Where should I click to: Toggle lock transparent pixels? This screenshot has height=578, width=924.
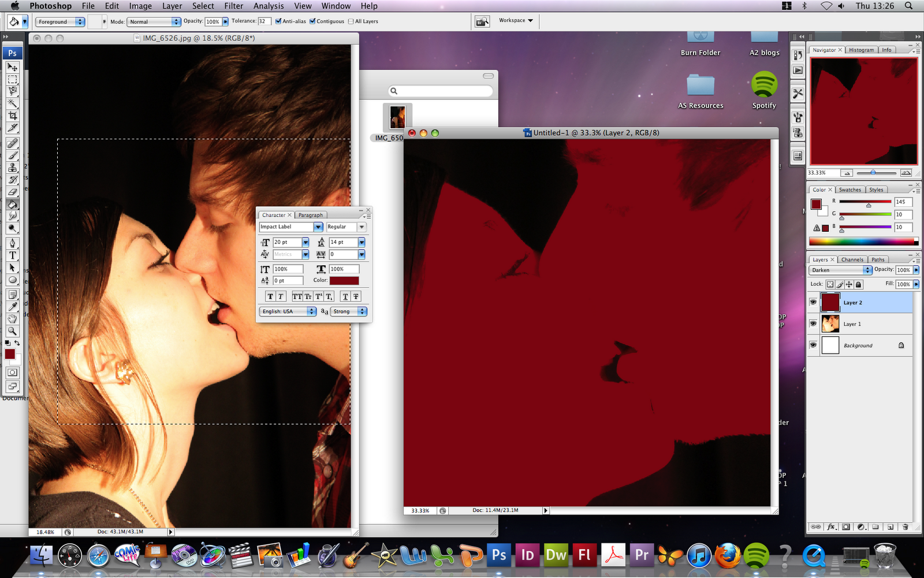[830, 284]
